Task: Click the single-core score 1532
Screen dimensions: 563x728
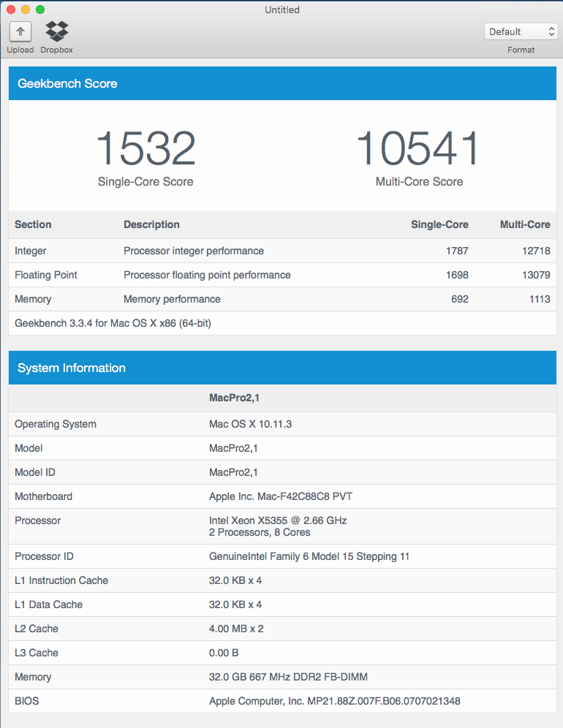Action: pyautogui.click(x=146, y=148)
